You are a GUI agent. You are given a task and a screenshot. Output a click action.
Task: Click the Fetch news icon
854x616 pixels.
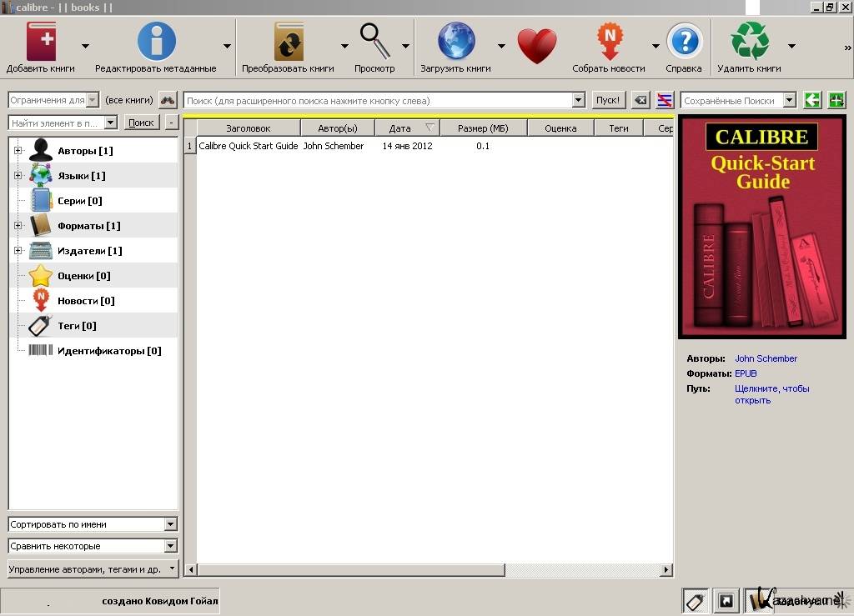[609, 42]
